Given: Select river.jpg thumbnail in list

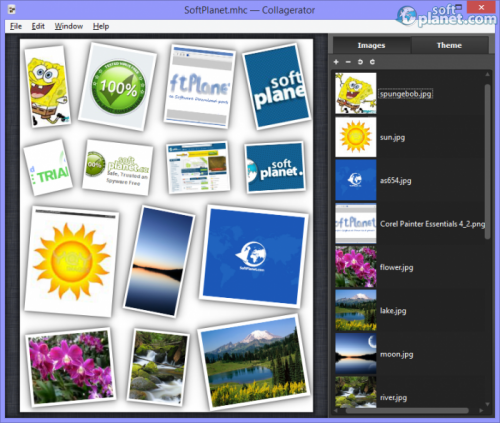Looking at the screenshot, I should [x=356, y=392].
